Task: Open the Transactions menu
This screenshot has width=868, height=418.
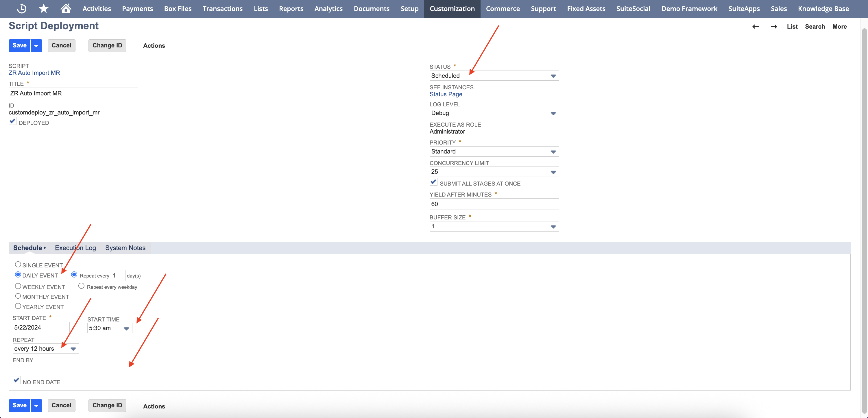Action: (222, 9)
